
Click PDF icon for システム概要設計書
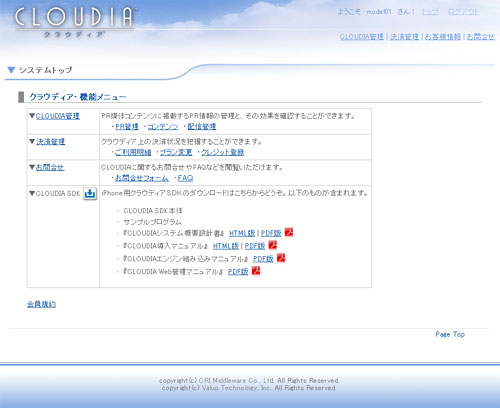(289, 232)
